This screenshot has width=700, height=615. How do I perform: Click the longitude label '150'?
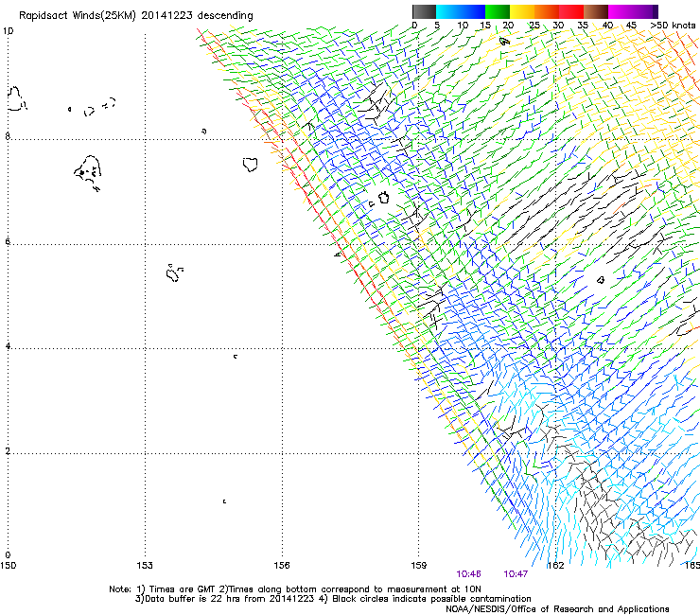8,565
